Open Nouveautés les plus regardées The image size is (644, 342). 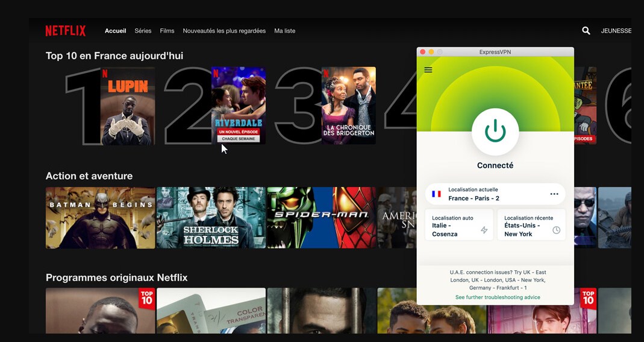click(224, 31)
